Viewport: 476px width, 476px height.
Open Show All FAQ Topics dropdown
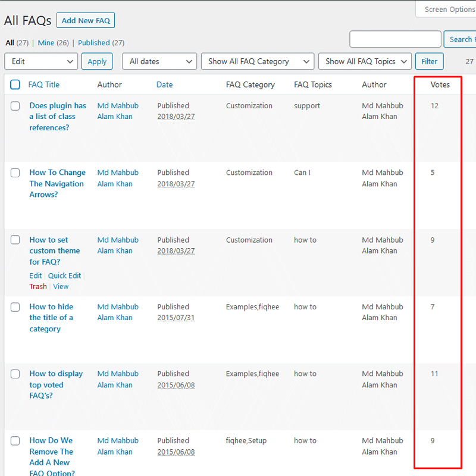365,61
